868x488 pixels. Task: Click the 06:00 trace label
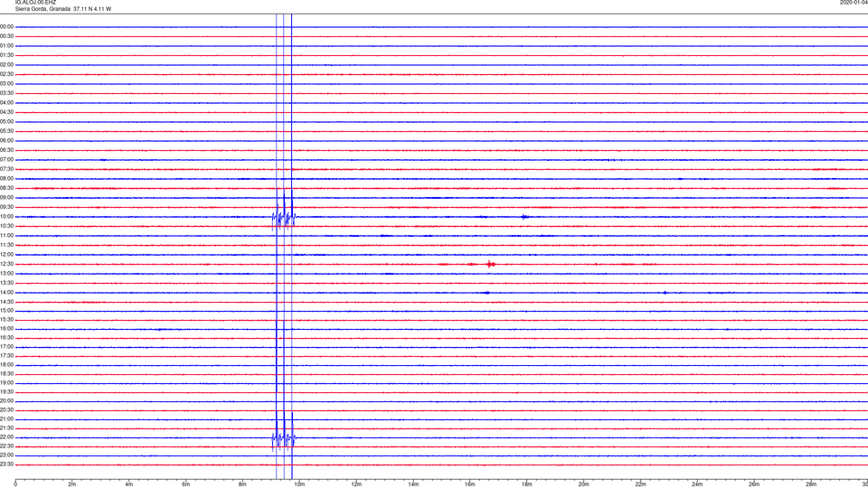[x=6, y=141]
